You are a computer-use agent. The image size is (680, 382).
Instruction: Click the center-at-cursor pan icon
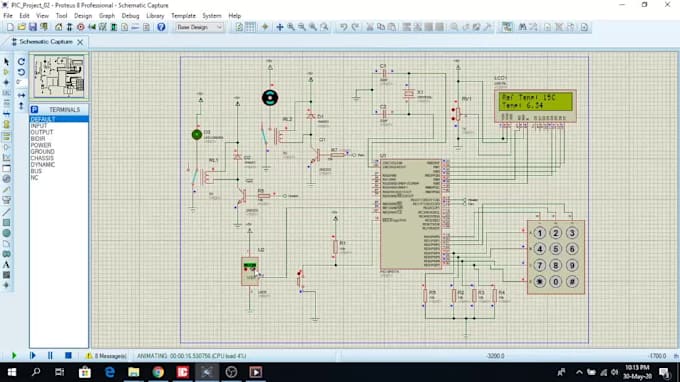pos(280,27)
